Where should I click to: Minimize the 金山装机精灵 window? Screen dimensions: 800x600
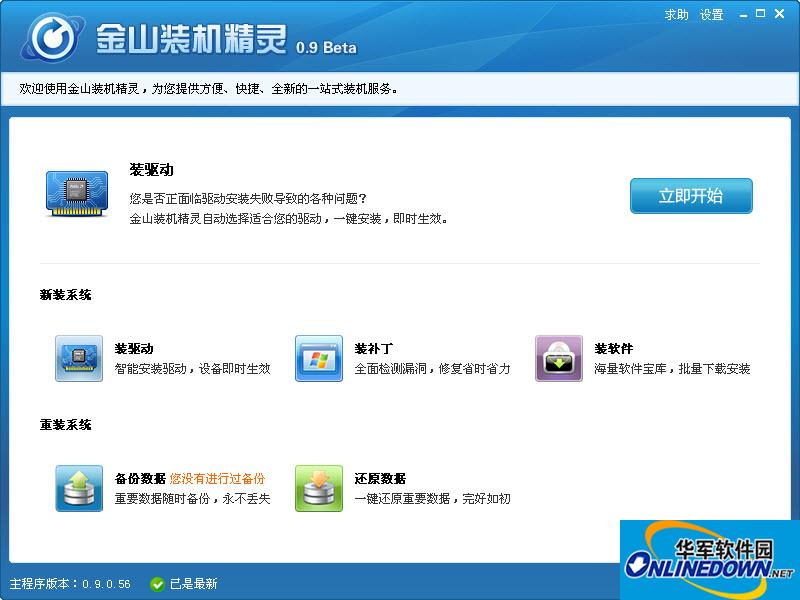click(743, 15)
